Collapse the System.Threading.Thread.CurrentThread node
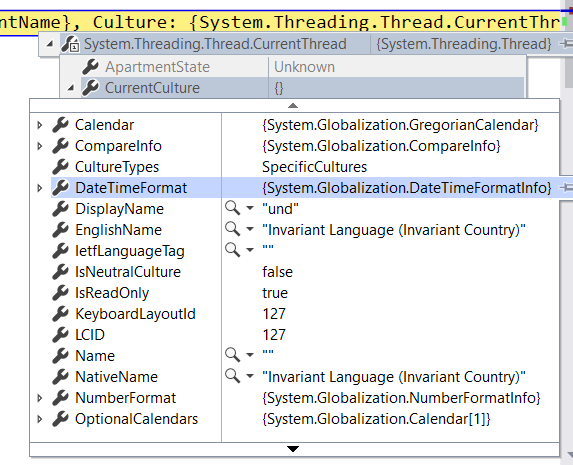The width and height of the screenshot is (573, 465). point(49,44)
